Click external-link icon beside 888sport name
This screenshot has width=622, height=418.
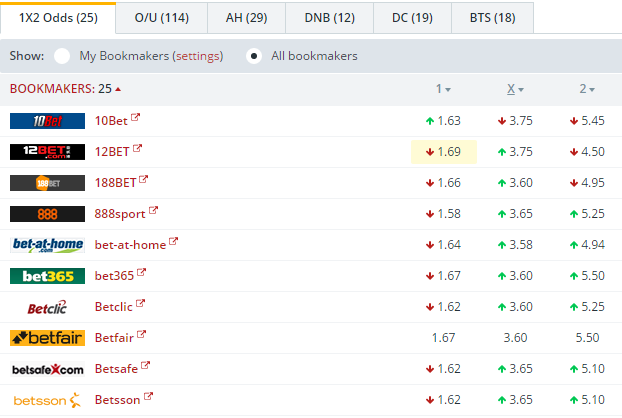(153, 210)
